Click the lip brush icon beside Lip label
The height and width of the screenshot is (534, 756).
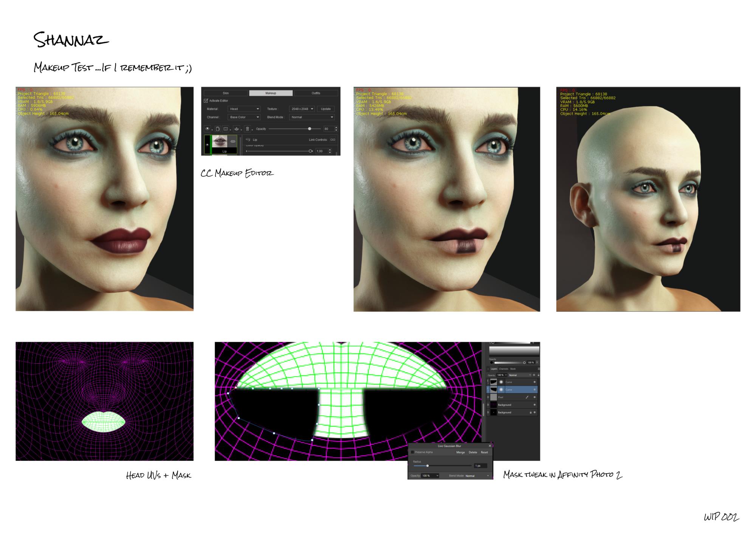click(248, 140)
